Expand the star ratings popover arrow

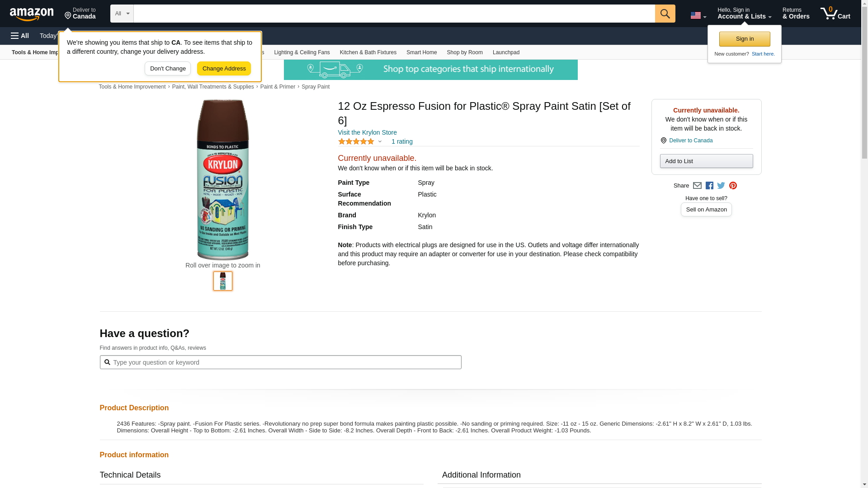point(380,142)
